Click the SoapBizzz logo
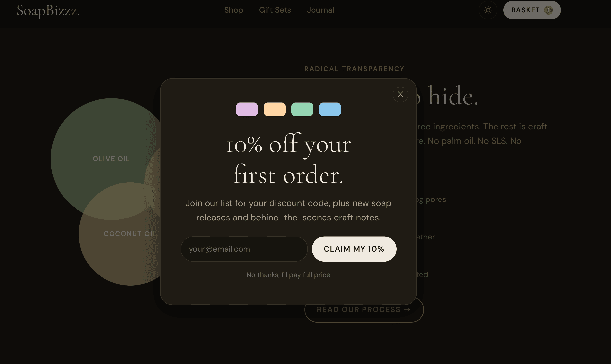 click(x=48, y=11)
